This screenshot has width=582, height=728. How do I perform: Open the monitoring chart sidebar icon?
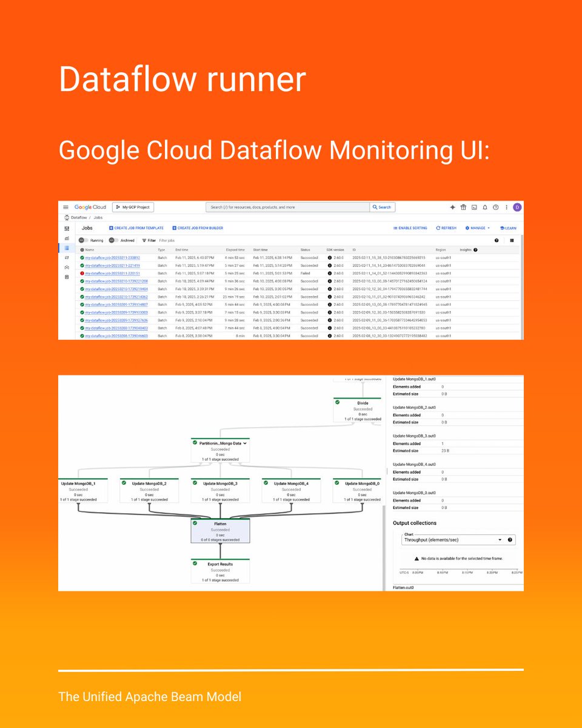[x=67, y=238]
